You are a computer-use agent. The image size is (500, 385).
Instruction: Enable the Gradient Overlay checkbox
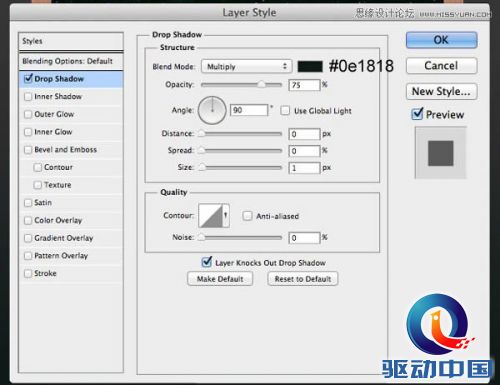[28, 238]
